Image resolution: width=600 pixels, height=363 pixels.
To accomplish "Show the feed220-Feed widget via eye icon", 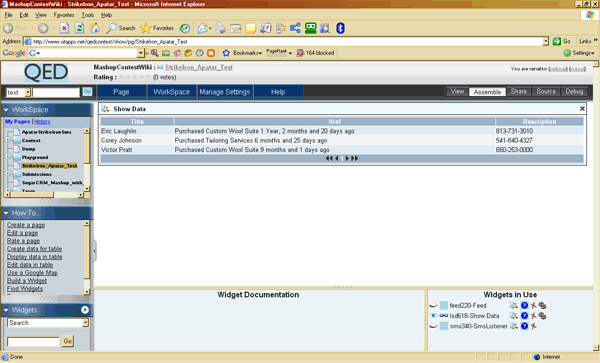I will pyautogui.click(x=433, y=305).
